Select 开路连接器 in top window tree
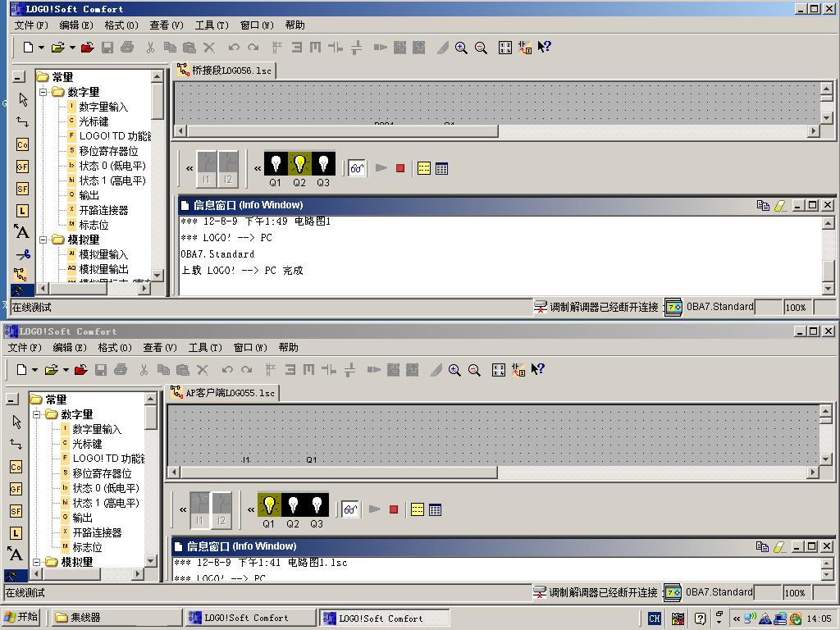The image size is (840, 630). (x=103, y=210)
